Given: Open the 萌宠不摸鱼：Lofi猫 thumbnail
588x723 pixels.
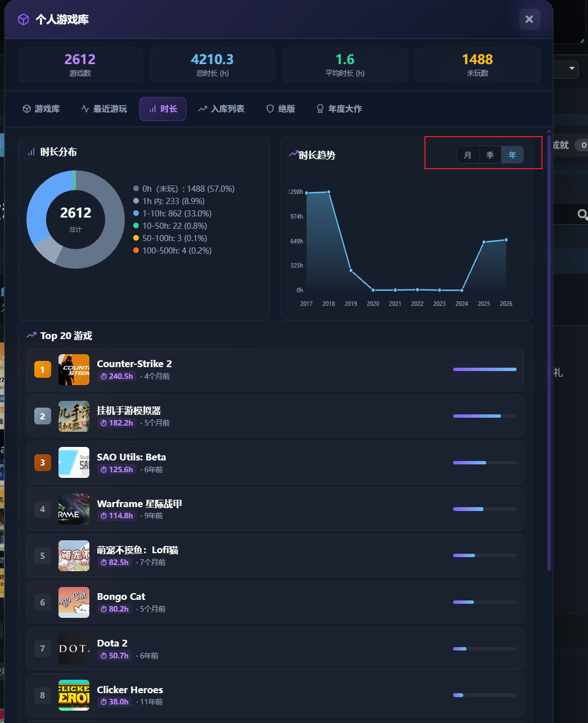Looking at the screenshot, I should 74,556.
